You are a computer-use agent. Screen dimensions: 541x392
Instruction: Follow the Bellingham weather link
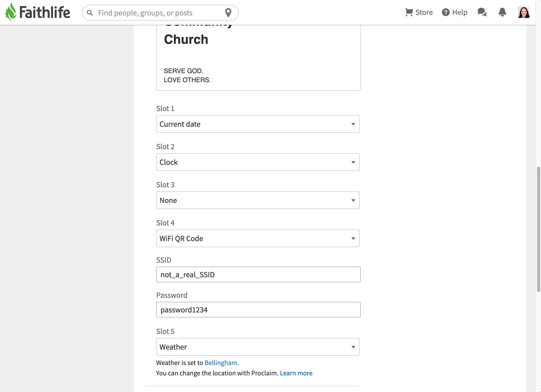221,363
